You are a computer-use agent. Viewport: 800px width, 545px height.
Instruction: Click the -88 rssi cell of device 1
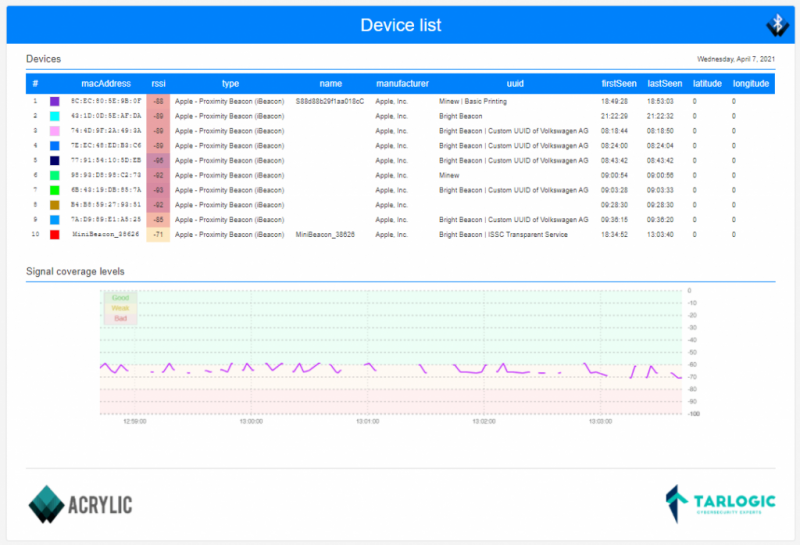pyautogui.click(x=158, y=102)
